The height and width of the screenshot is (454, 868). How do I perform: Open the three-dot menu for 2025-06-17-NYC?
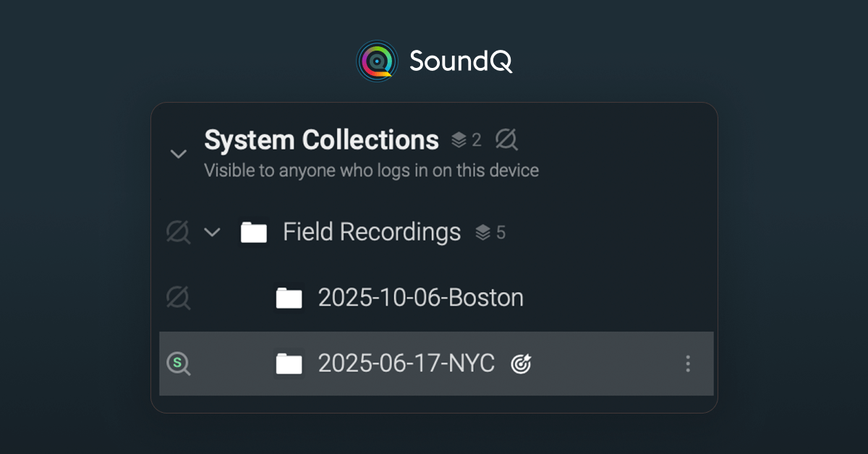(687, 364)
